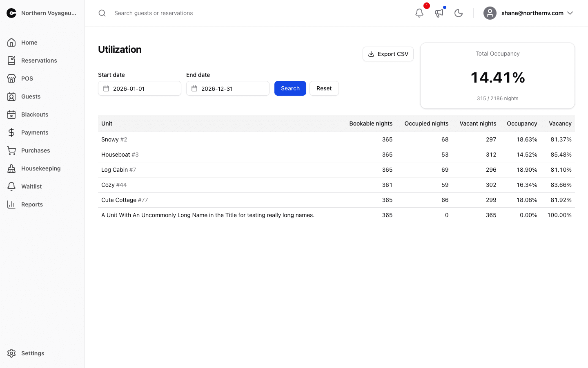Select the Cute Cottage #77 unit
588x368 pixels.
coord(336,200)
